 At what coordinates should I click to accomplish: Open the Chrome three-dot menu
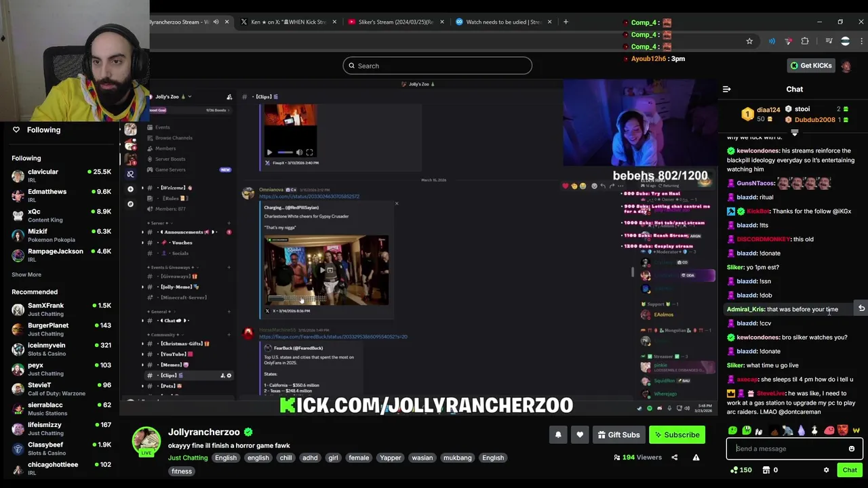pos(862,41)
